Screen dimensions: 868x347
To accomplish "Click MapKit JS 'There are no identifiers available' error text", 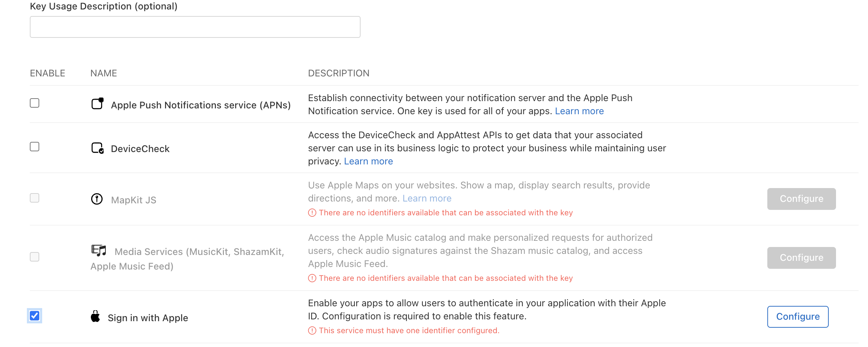I will click(x=446, y=213).
